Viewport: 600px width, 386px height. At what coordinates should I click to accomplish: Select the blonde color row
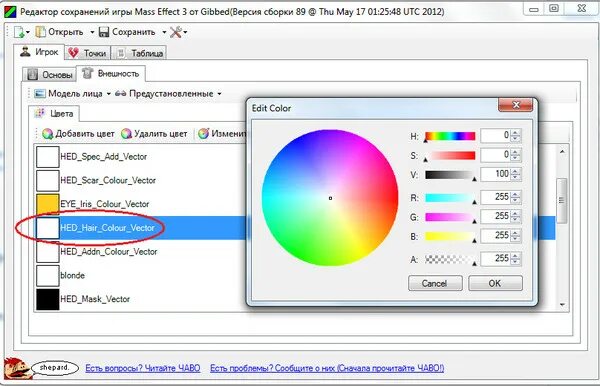pos(141,275)
